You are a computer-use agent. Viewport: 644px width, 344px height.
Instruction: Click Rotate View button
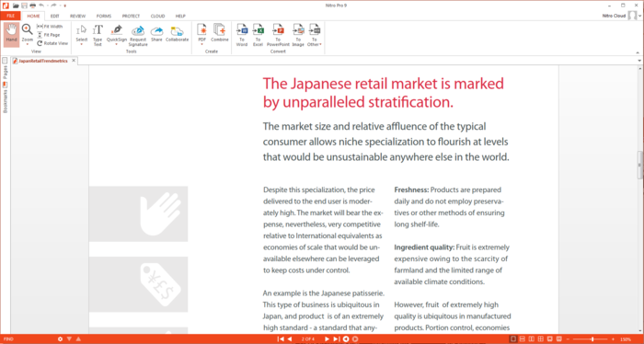point(52,43)
